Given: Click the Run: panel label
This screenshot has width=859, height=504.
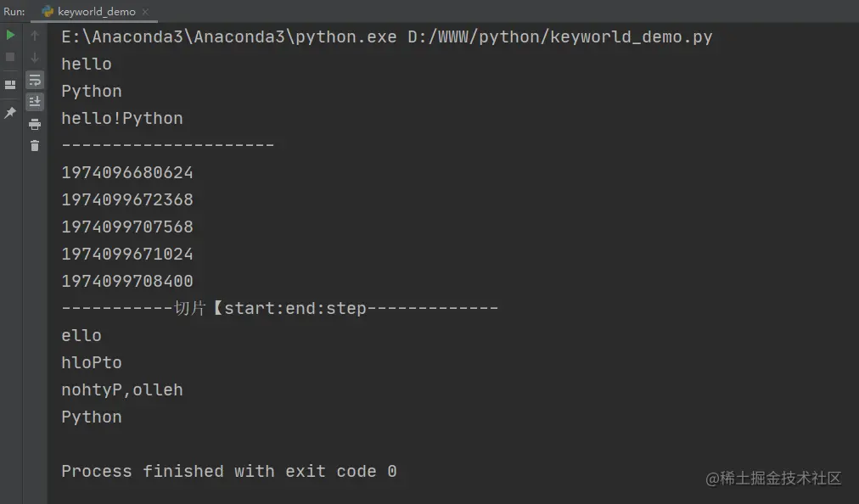Looking at the screenshot, I should 14,12.
